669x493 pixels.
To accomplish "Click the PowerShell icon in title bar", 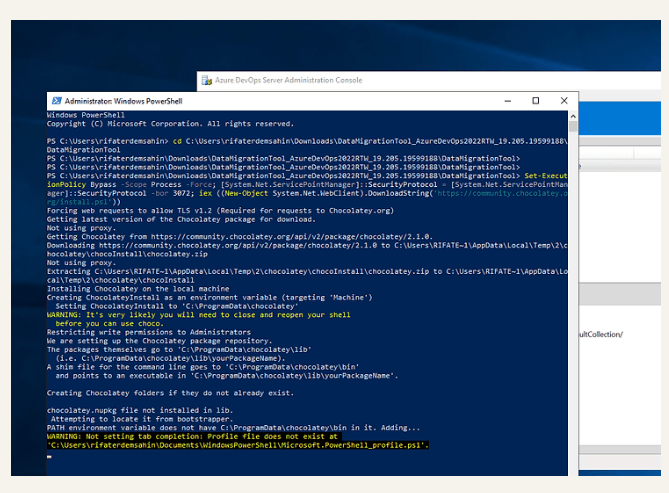I will click(x=56, y=101).
